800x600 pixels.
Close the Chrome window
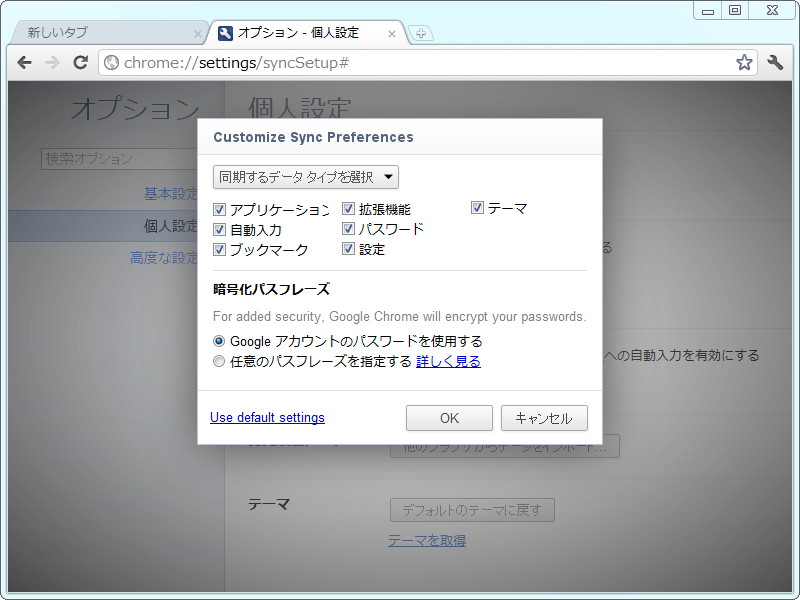tap(772, 11)
